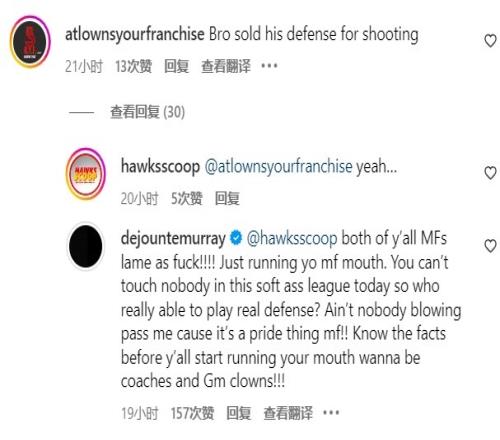
Task: Click 查看翻译 under the first comment
Action: click(x=226, y=66)
